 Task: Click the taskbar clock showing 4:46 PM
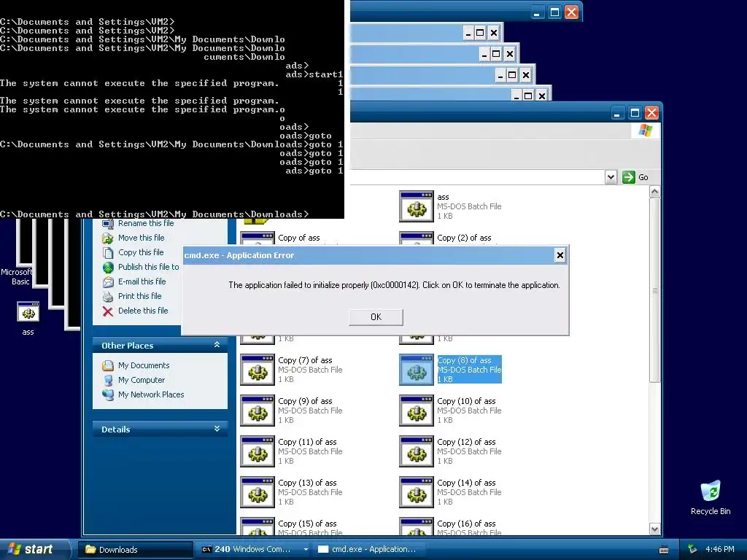[720, 550]
